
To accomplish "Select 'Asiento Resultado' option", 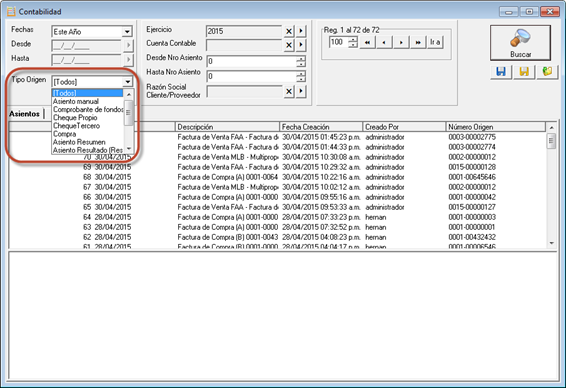I will (88, 150).
